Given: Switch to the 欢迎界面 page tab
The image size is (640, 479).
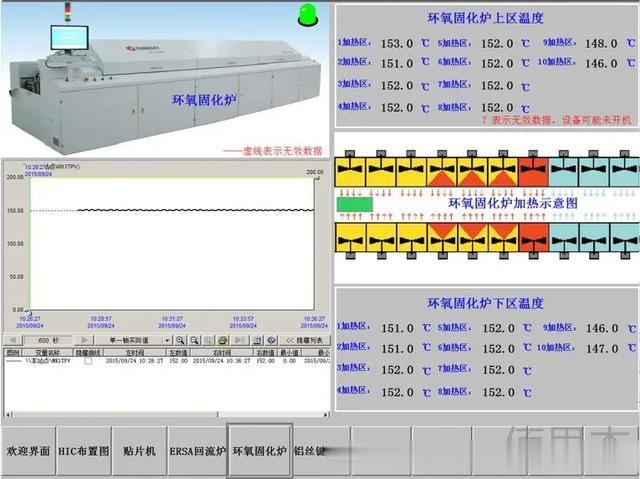Looking at the screenshot, I should (x=28, y=451).
